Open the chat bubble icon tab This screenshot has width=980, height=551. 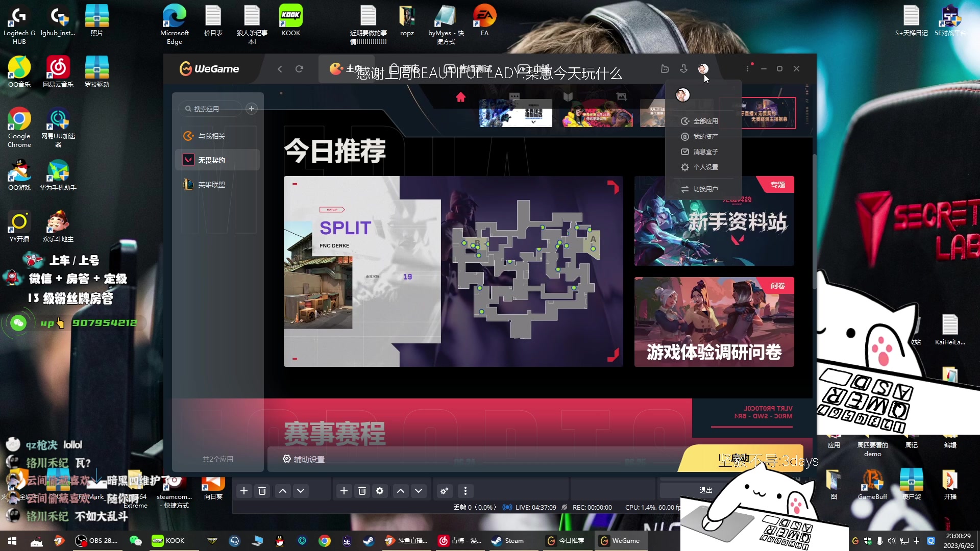pyautogui.click(x=514, y=96)
